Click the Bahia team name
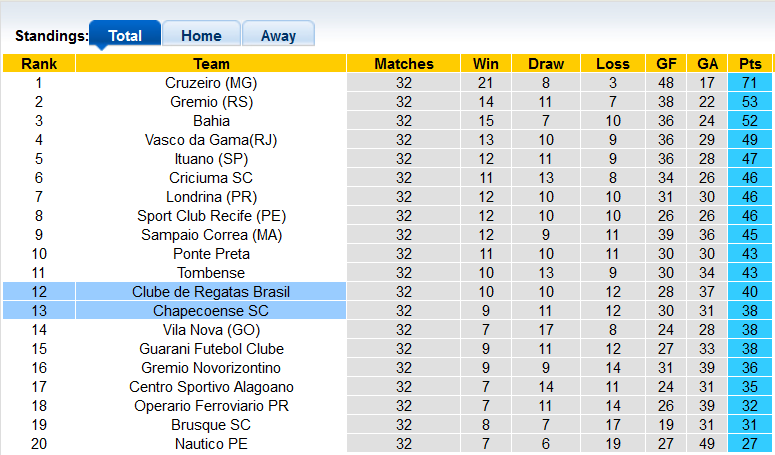 pyautogui.click(x=211, y=121)
